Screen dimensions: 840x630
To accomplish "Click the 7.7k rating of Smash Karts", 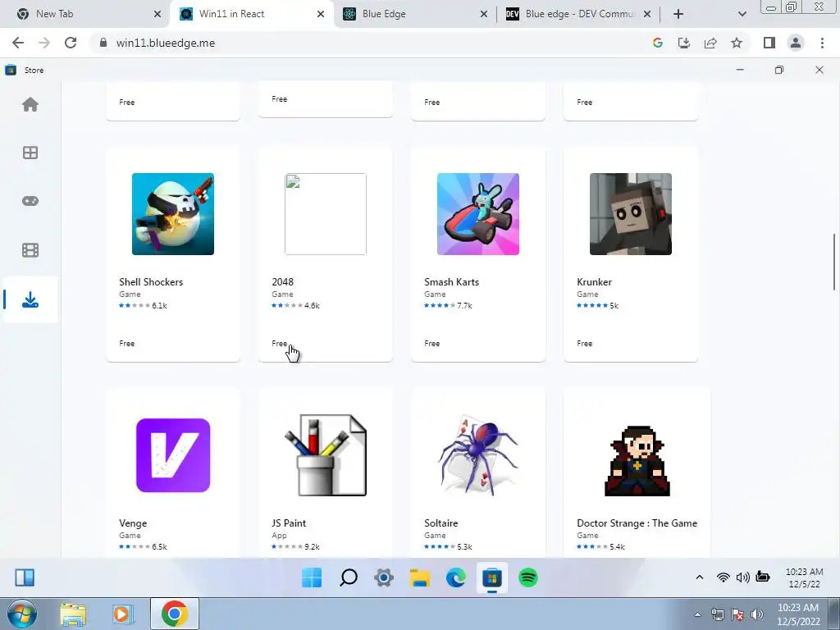I will click(x=464, y=305).
